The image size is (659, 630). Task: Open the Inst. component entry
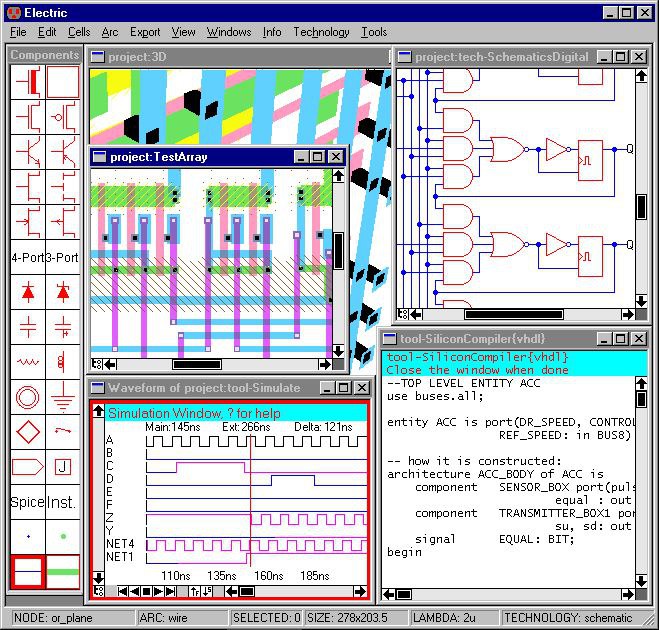[63, 502]
